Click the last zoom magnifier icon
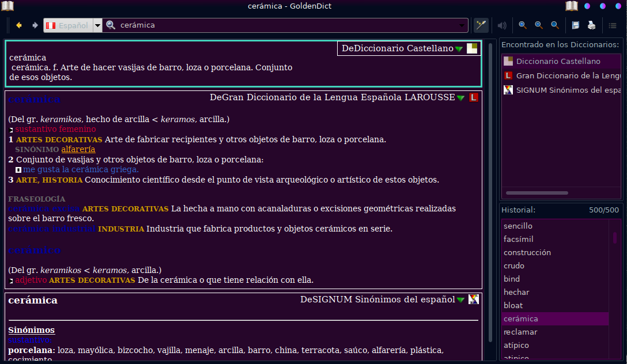 click(x=555, y=25)
